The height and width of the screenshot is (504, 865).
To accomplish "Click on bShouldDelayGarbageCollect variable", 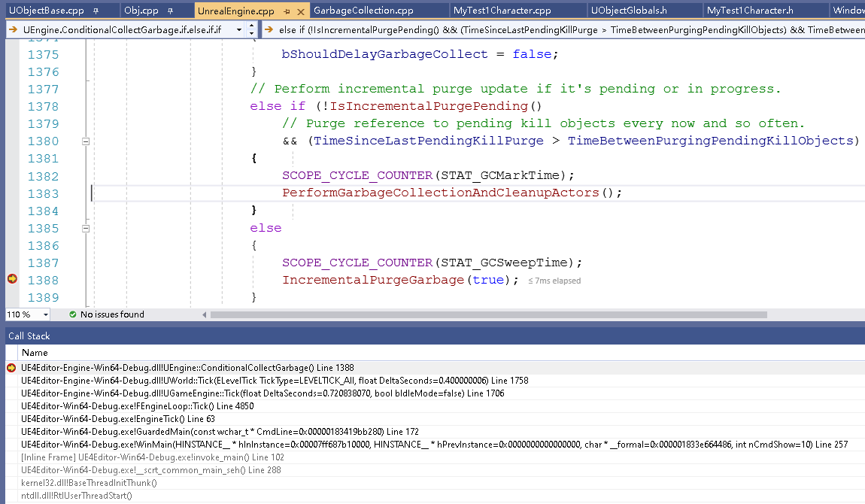I will click(x=384, y=54).
